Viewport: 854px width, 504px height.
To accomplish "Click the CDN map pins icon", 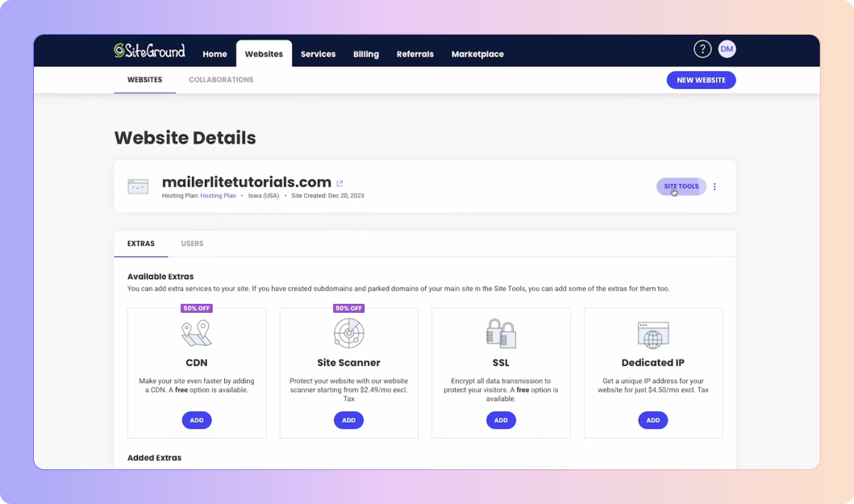I will click(x=197, y=333).
